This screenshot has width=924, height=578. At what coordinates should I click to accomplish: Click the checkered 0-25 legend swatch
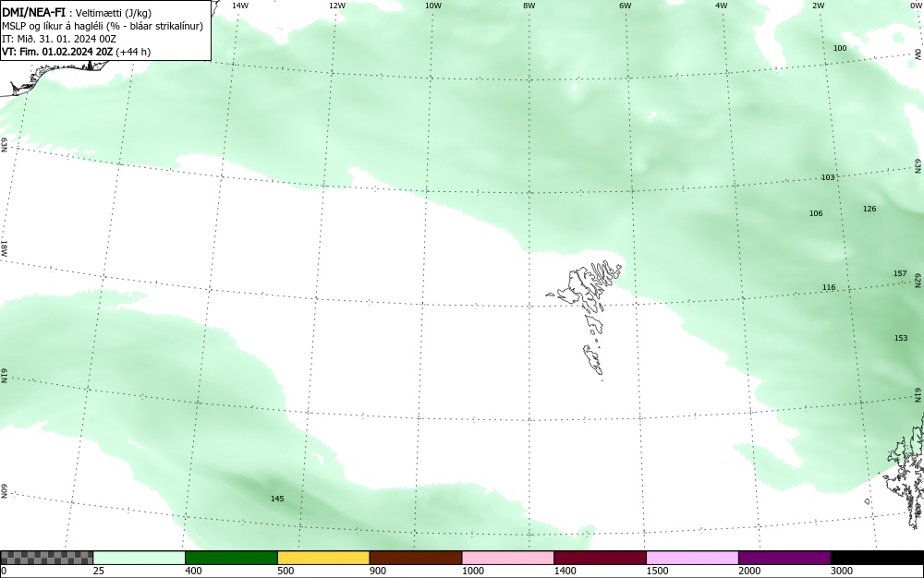46,558
